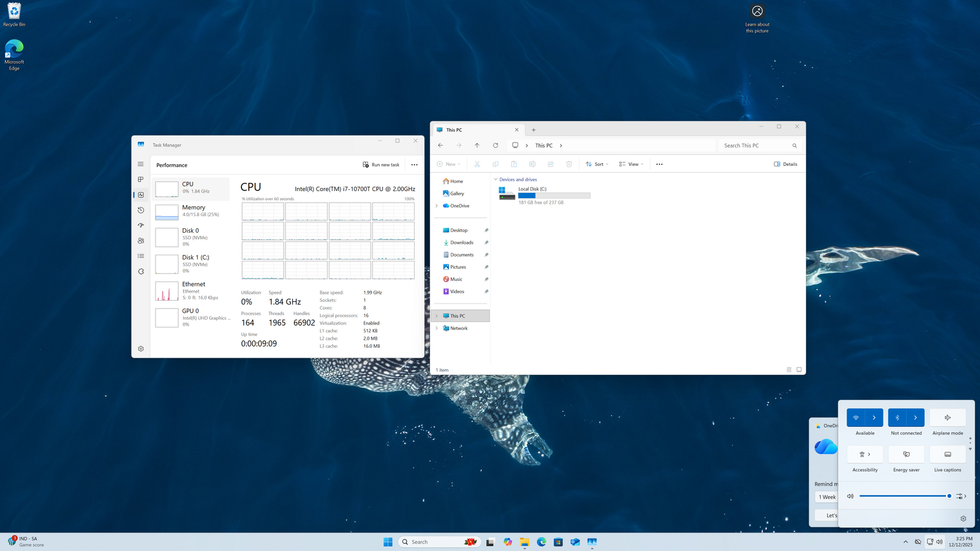Open Startup apps icon in Task Manager
Screen dimensions: 980x551
[x=140, y=225]
